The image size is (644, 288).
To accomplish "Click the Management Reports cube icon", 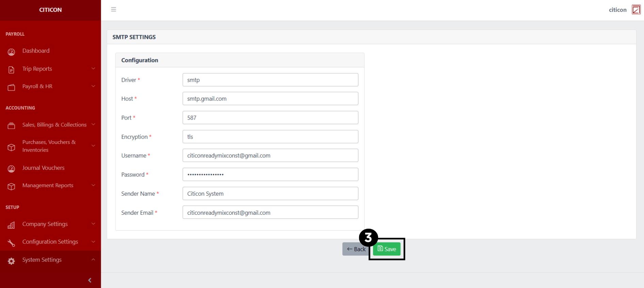I will 11,186.
